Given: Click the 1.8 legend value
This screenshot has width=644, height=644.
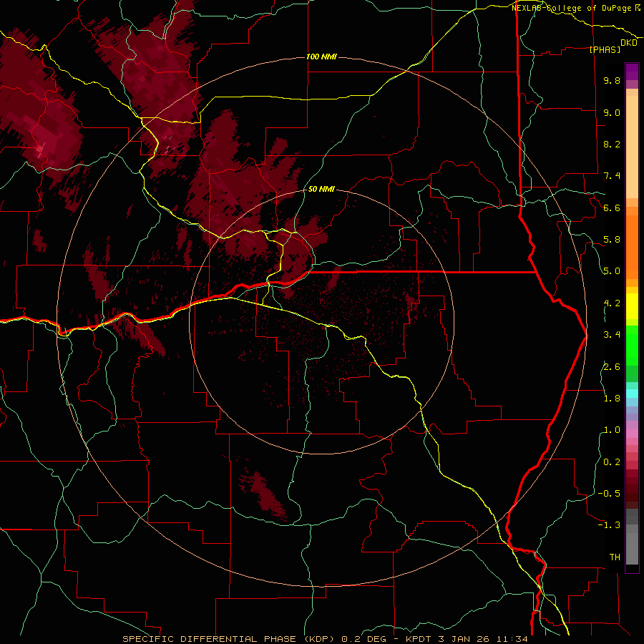Looking at the screenshot, I should point(612,399).
